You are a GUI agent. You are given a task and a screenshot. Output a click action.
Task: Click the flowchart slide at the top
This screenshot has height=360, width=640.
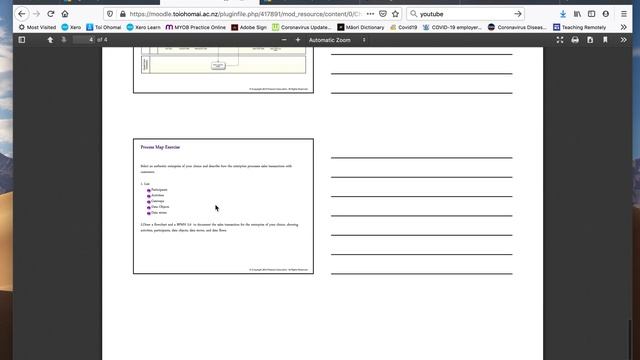pos(223,70)
